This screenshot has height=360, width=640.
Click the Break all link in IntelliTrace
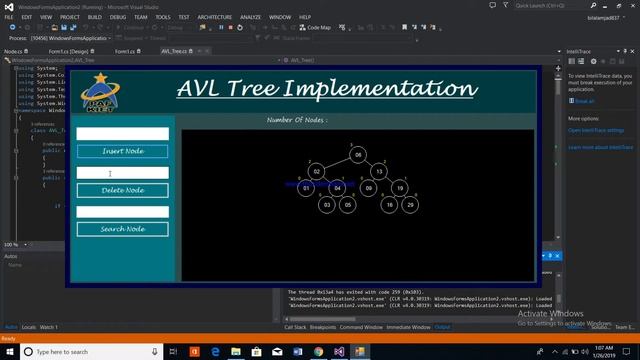click(584, 101)
